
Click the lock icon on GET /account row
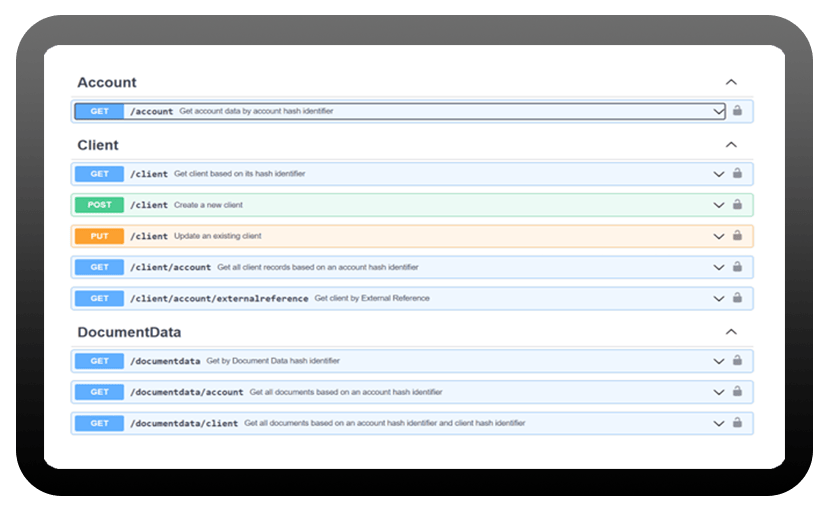737,111
